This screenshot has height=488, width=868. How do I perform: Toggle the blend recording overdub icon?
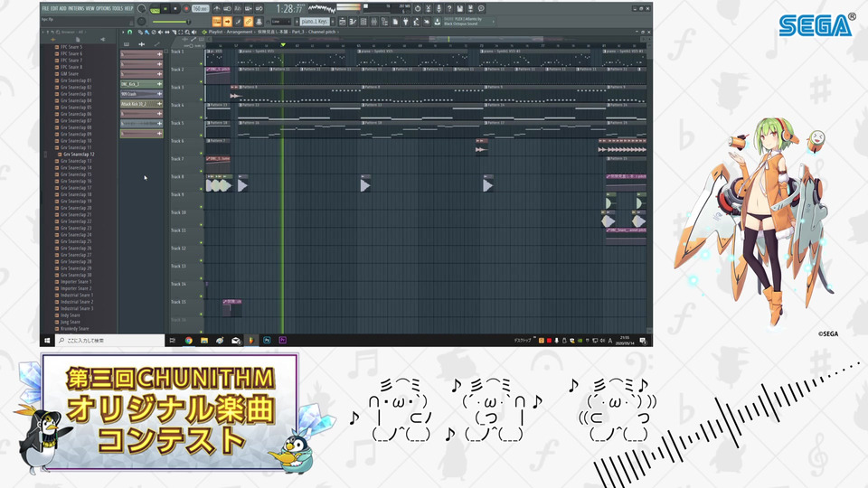coord(248,8)
